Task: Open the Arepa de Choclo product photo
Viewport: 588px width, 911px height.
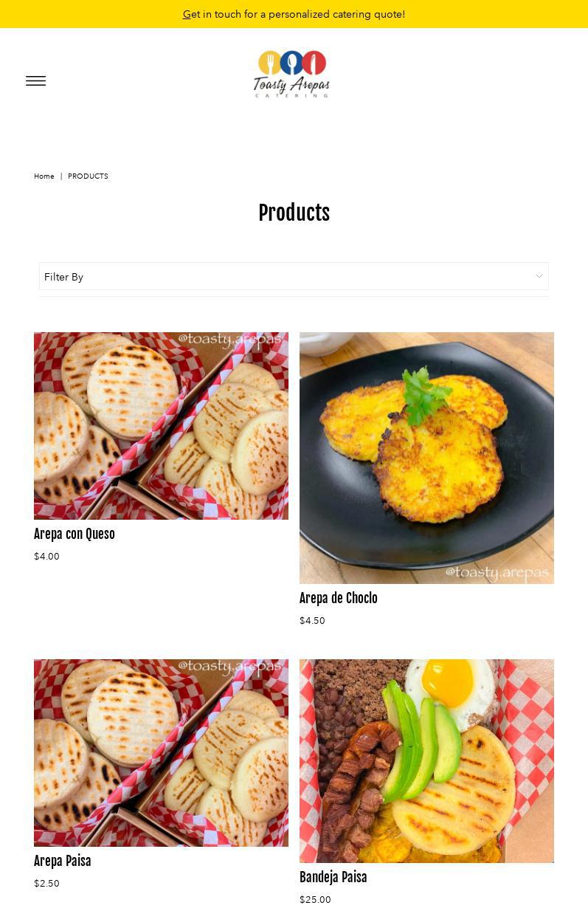Action: point(426,458)
